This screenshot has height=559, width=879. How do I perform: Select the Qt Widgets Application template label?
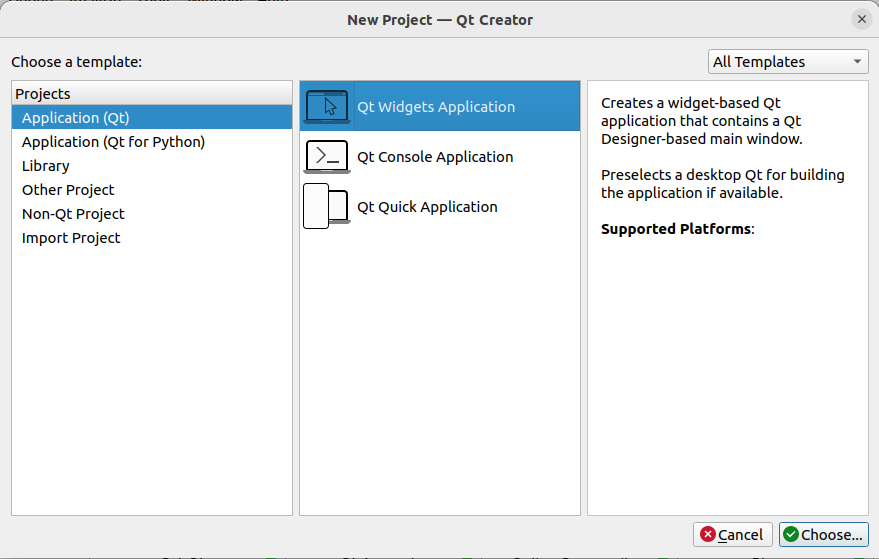[436, 107]
